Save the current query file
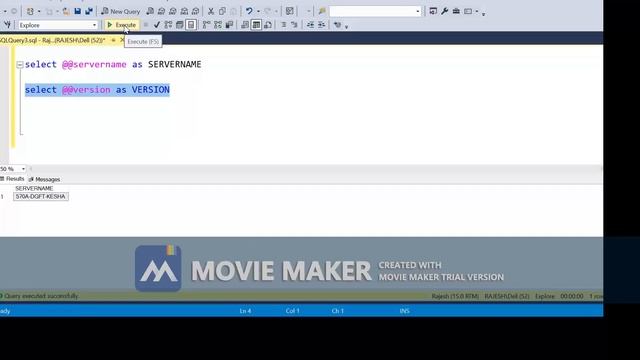The height and width of the screenshot is (360, 640). (x=77, y=11)
